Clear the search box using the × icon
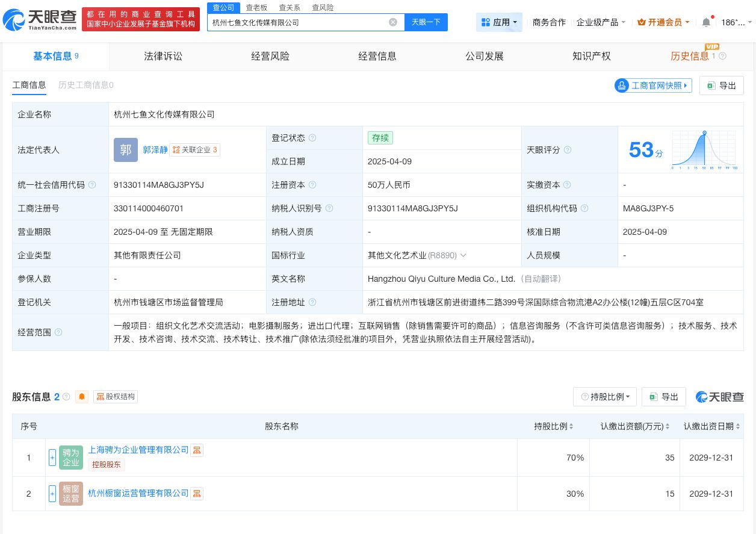This screenshot has height=534, width=756. 393,22
